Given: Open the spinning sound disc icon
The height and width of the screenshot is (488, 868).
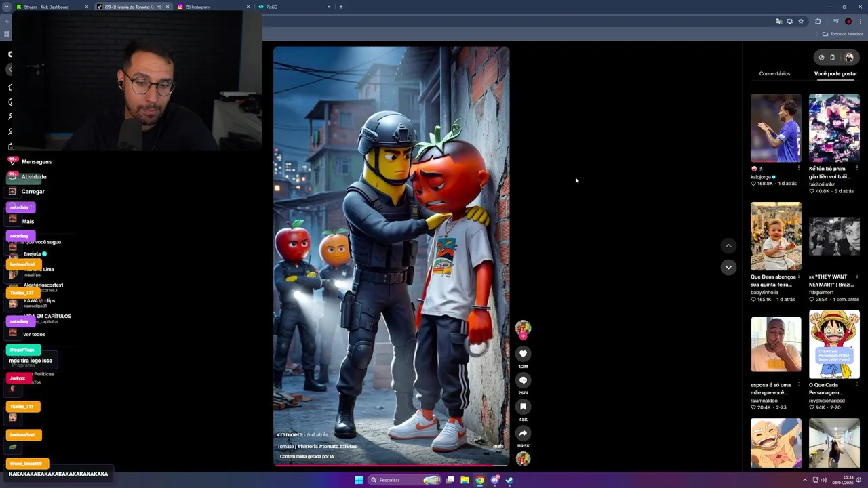Looking at the screenshot, I should click(x=523, y=459).
